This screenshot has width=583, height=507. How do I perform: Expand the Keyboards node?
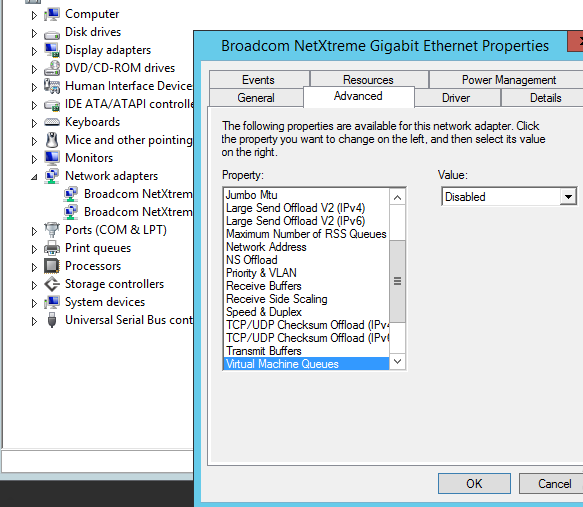point(34,123)
